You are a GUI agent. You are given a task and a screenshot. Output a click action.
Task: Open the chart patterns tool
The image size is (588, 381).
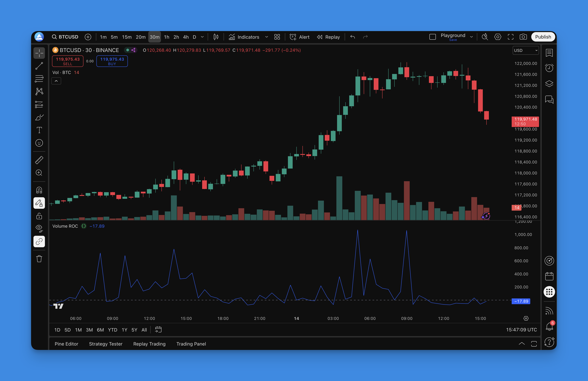tap(39, 91)
